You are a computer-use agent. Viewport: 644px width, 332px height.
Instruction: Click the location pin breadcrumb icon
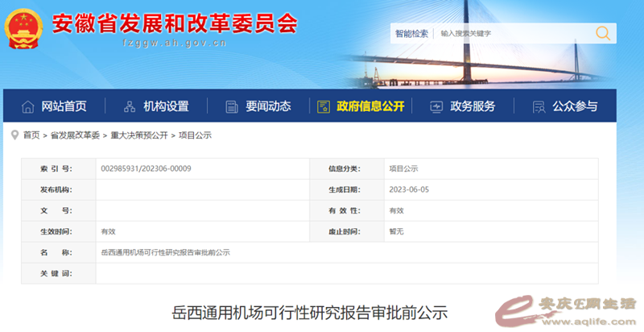click(x=14, y=135)
